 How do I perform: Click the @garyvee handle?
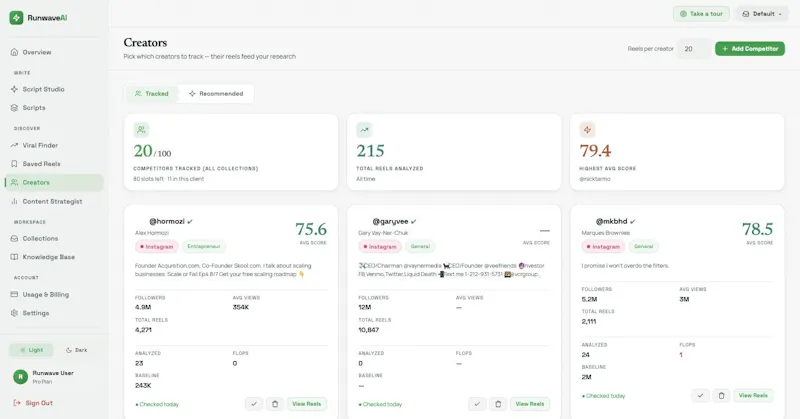click(x=390, y=221)
